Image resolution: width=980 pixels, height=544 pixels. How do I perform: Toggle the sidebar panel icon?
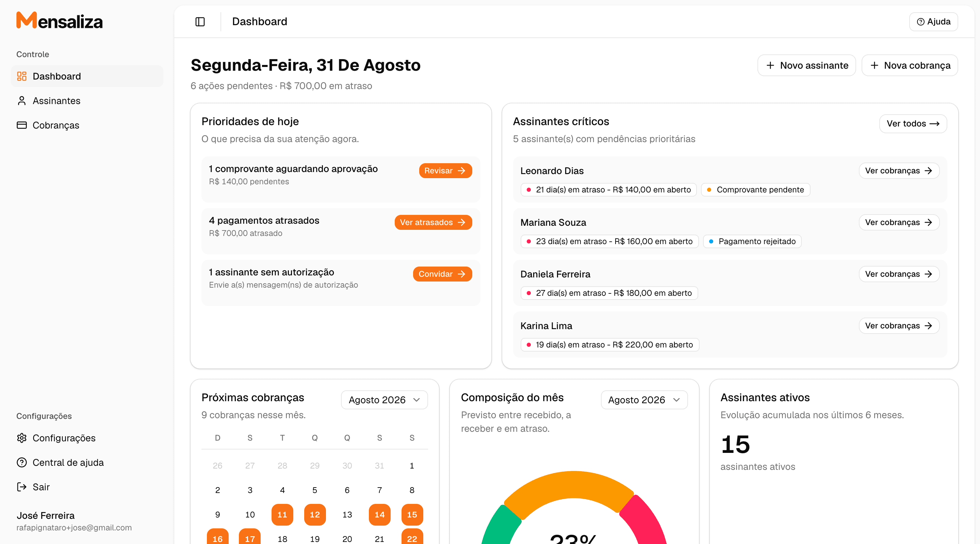click(x=200, y=22)
